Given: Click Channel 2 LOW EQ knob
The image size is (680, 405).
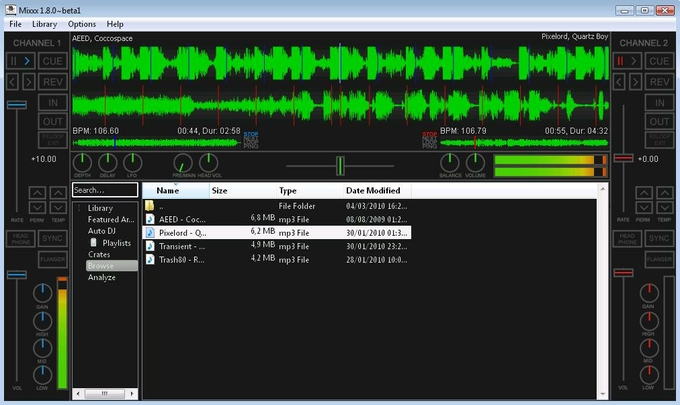Looking at the screenshot, I should (649, 375).
